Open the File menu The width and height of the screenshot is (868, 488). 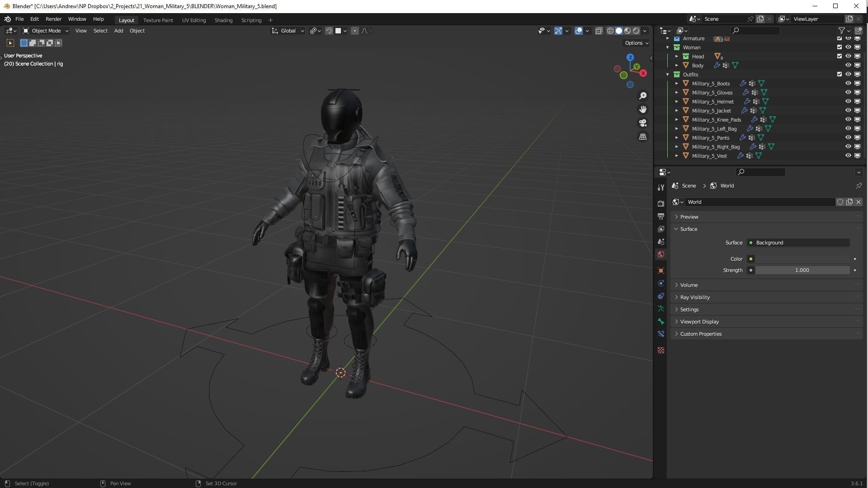19,19
